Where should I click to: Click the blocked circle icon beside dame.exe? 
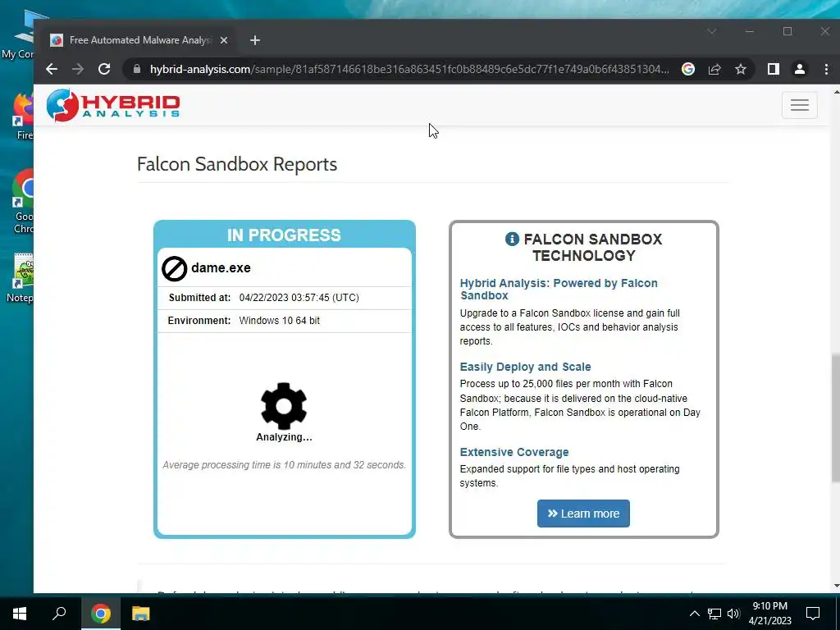coord(174,268)
